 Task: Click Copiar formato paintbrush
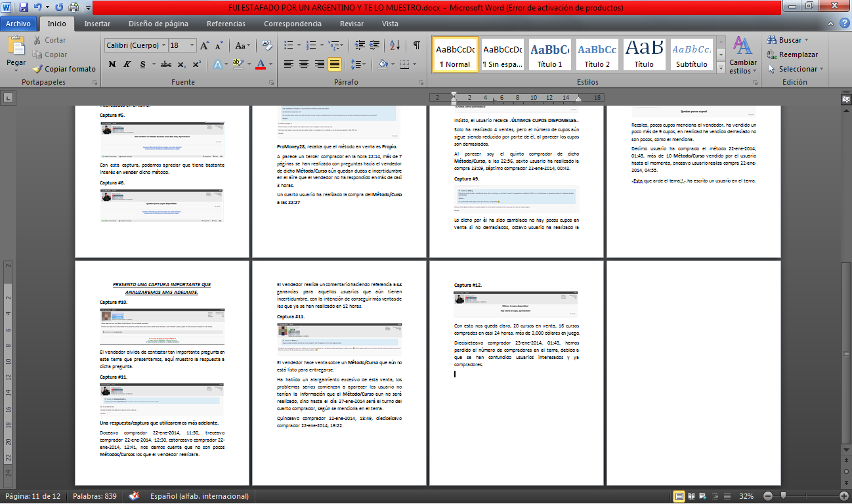pyautogui.click(x=64, y=68)
